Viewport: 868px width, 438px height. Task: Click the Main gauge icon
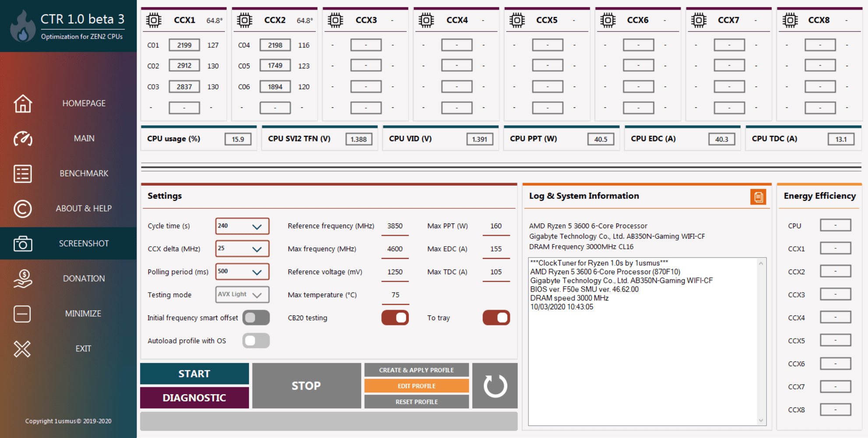23,138
